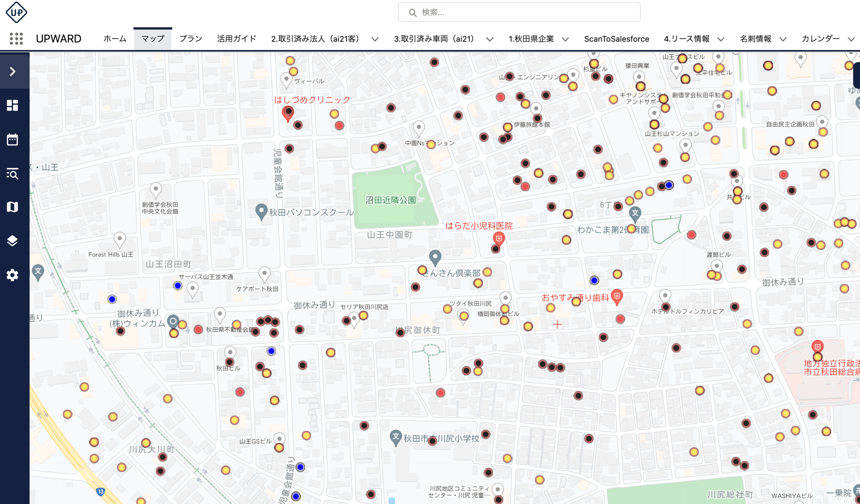Switch to the プラン tab
Image resolution: width=860 pixels, height=504 pixels.
190,39
